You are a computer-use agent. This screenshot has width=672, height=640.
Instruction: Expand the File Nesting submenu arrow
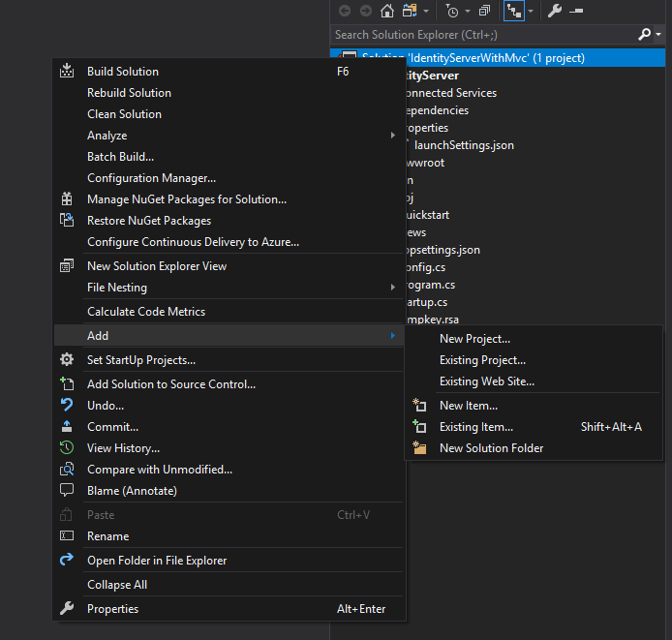pos(392,288)
